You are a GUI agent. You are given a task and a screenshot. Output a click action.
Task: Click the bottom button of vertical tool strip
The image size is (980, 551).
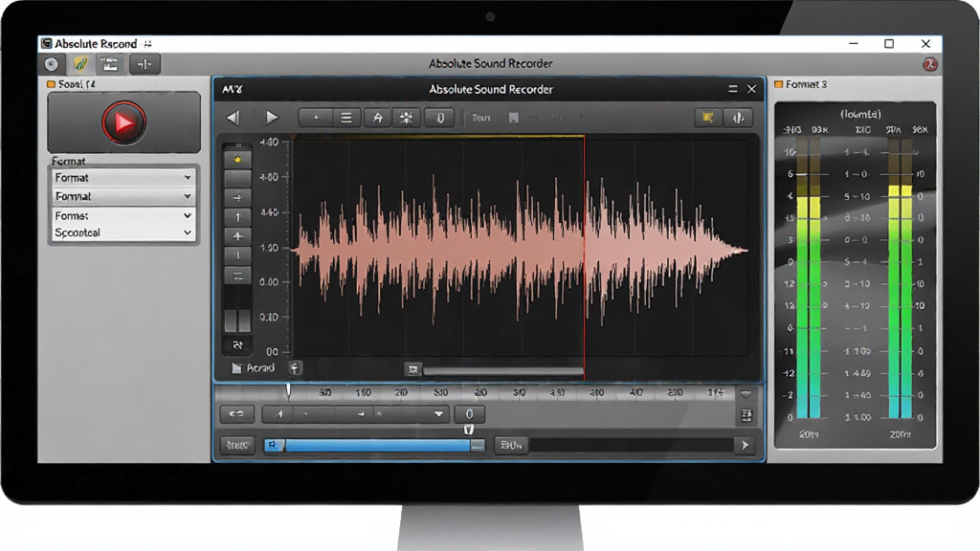click(237, 344)
